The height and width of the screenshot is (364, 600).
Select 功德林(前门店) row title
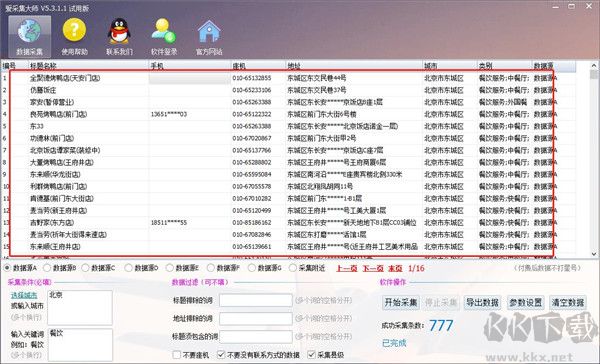[52, 138]
